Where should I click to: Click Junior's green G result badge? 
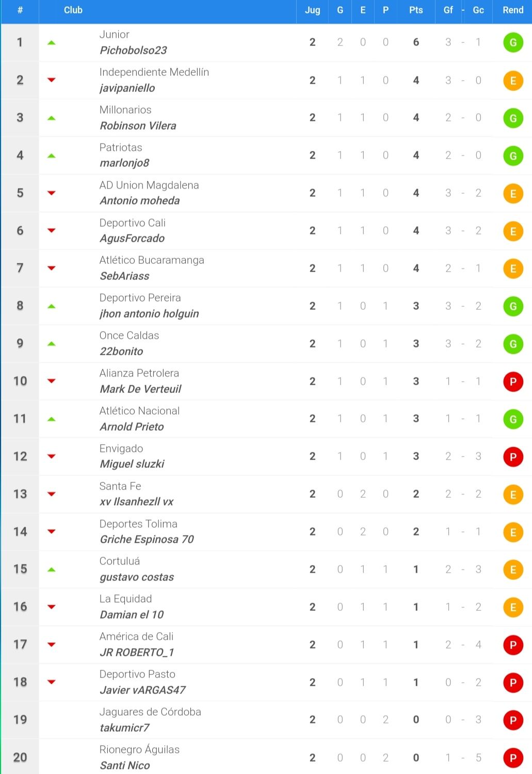pos(513,43)
